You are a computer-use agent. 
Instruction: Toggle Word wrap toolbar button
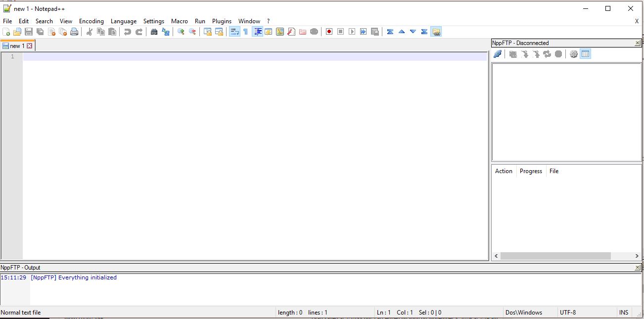(234, 32)
